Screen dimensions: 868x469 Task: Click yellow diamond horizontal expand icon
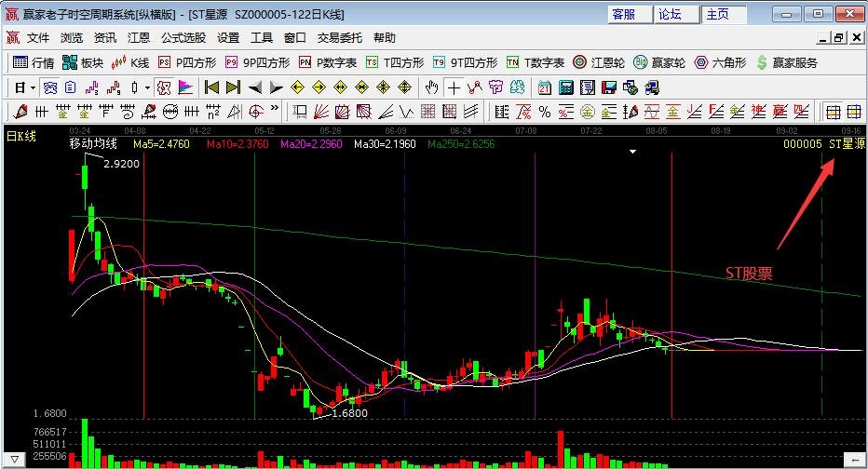[341, 87]
